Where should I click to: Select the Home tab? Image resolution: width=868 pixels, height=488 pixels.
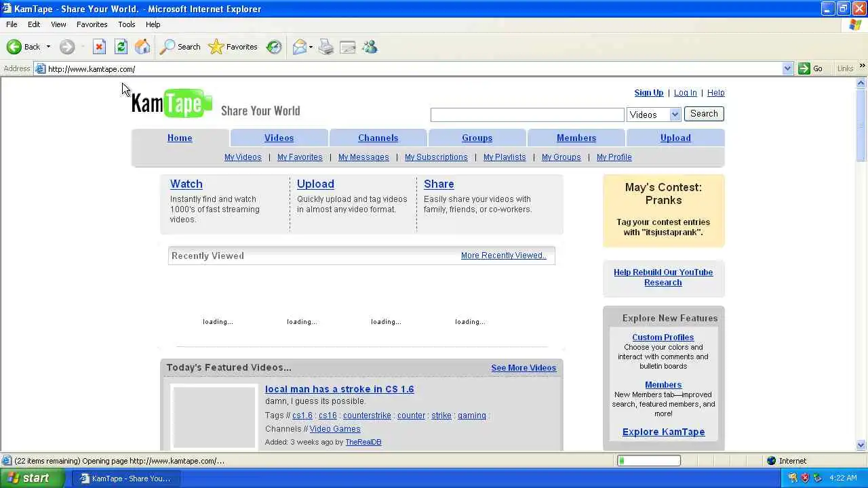[x=180, y=138]
